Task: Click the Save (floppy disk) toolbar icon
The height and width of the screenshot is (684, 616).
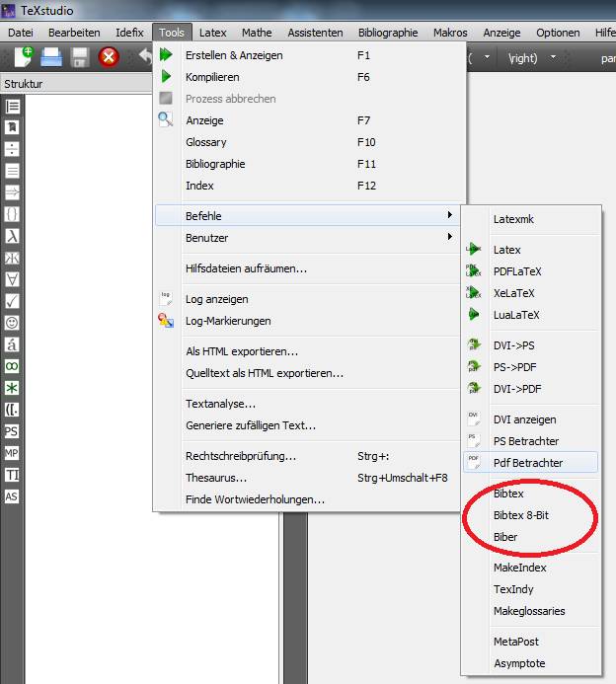Action: click(x=80, y=57)
